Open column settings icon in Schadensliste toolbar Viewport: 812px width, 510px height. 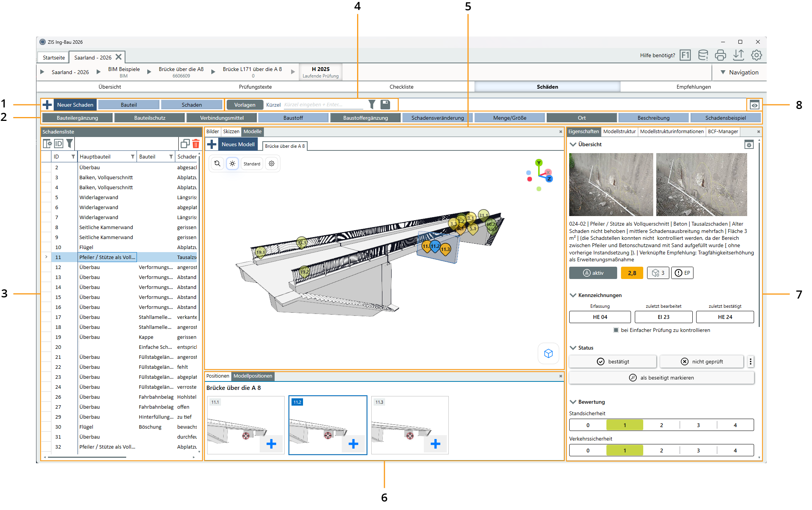[x=47, y=144]
